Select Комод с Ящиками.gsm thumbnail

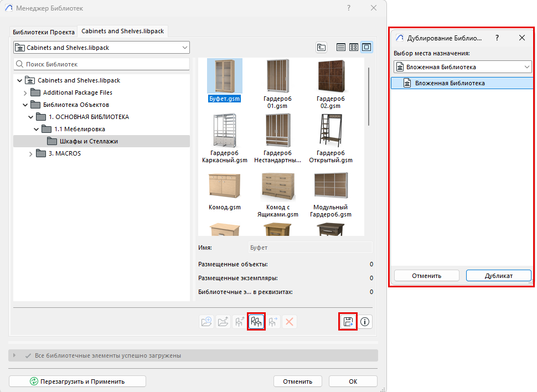coord(277,195)
